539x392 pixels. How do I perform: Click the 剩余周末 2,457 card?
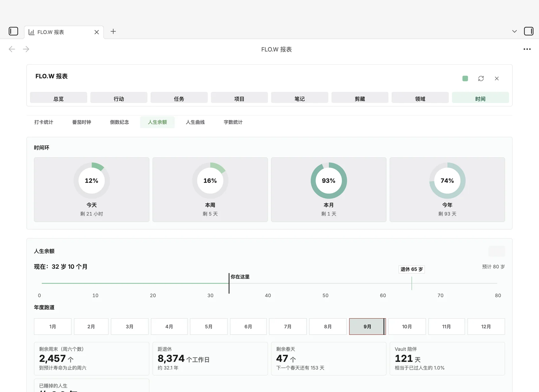[x=92, y=359]
